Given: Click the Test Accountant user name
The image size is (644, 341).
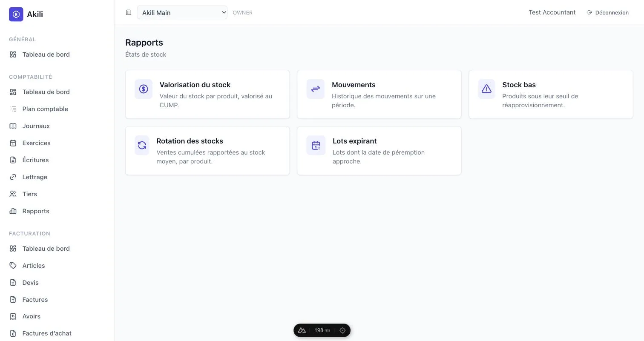Looking at the screenshot, I should (552, 12).
